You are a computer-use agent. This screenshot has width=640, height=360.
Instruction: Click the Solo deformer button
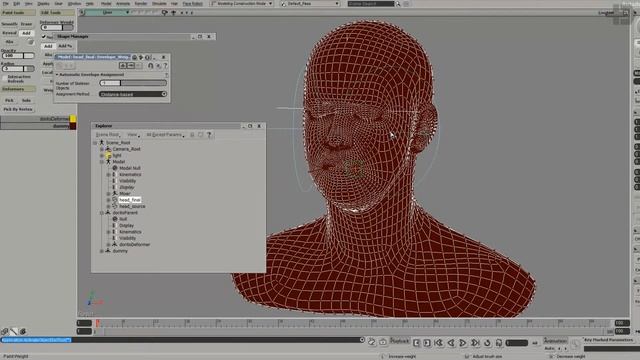click(x=27, y=100)
